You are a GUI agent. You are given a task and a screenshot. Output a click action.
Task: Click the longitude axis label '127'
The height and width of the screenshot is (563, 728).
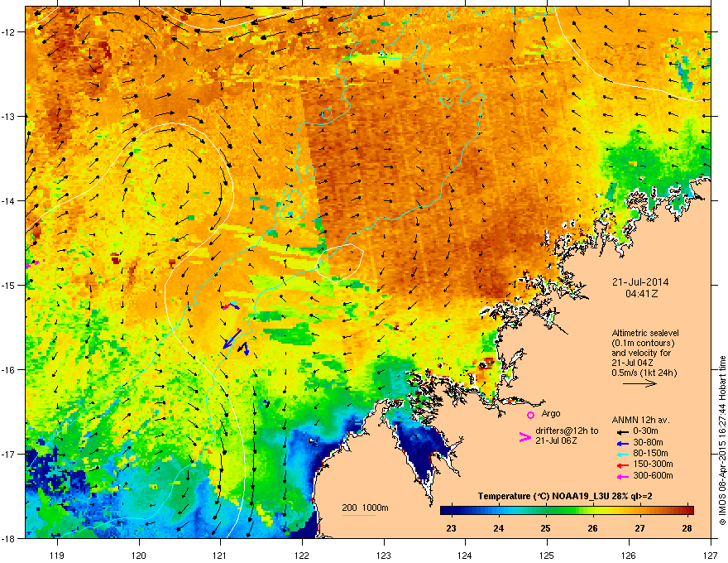pyautogui.click(x=711, y=555)
